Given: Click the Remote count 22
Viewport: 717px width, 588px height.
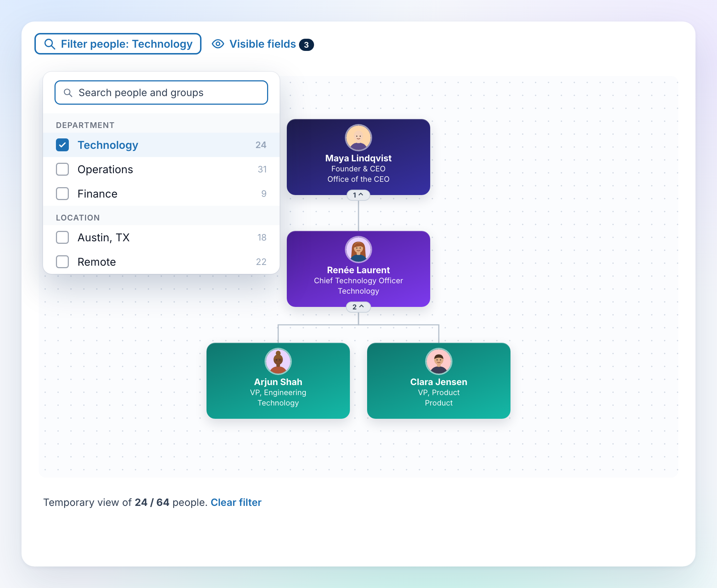Looking at the screenshot, I should pos(261,262).
